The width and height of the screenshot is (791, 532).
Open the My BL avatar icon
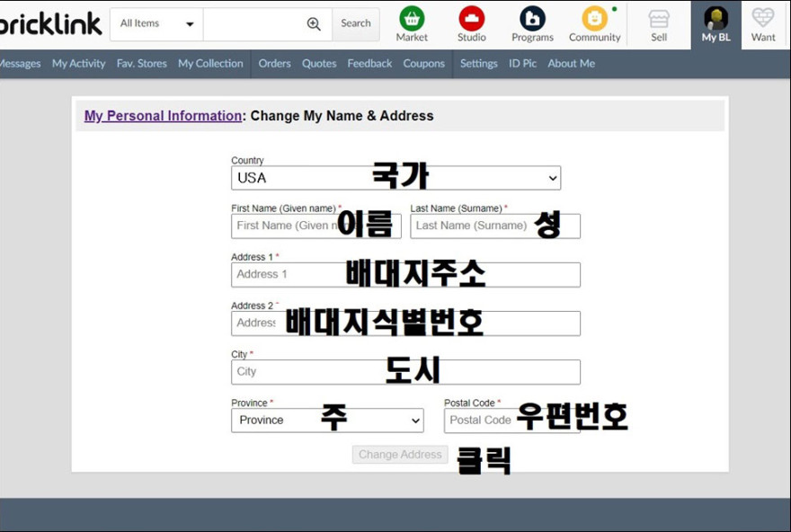pyautogui.click(x=715, y=19)
